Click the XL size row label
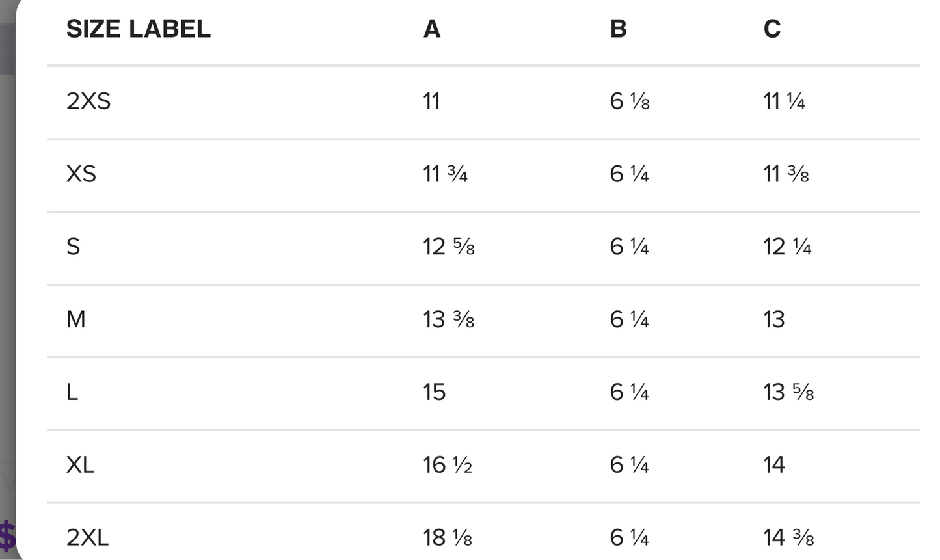The width and height of the screenshot is (940, 560). 80,465
